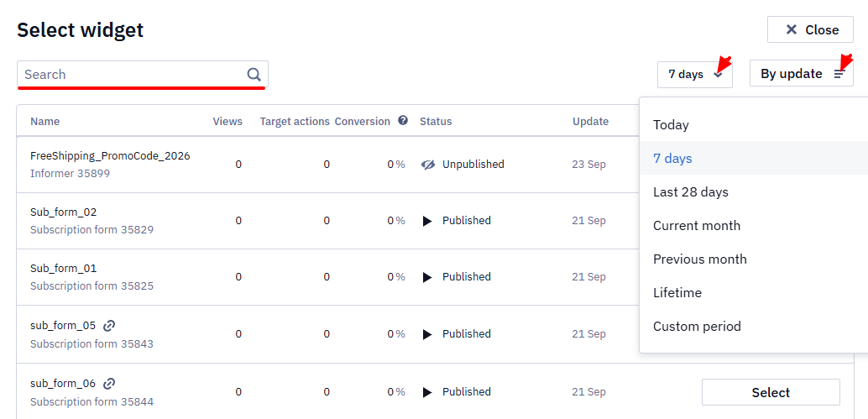The image size is (868, 419).
Task: Click Subscription form 35844 subtitle
Action: [92, 401]
